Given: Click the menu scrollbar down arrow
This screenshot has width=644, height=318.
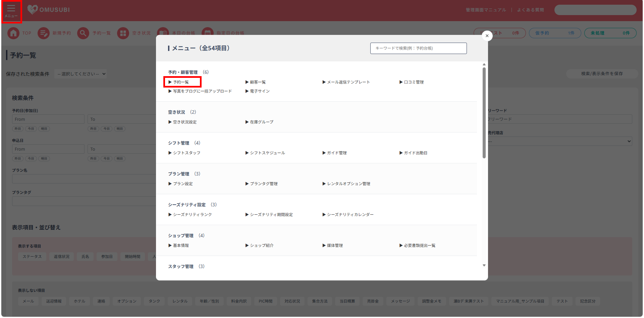Looking at the screenshot, I should tap(484, 265).
